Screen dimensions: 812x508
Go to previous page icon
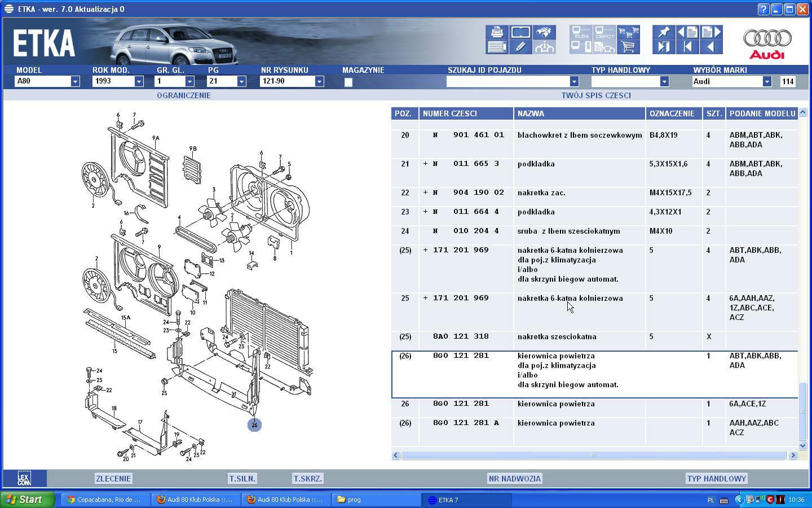[x=687, y=32]
